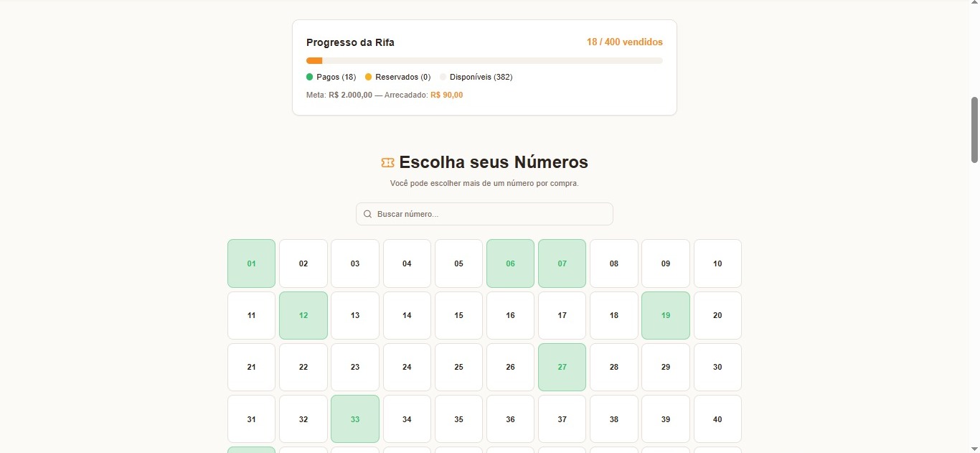Click the 'R$ 90,00' arrecadado amount
This screenshot has height=453, width=980.
pyautogui.click(x=446, y=94)
